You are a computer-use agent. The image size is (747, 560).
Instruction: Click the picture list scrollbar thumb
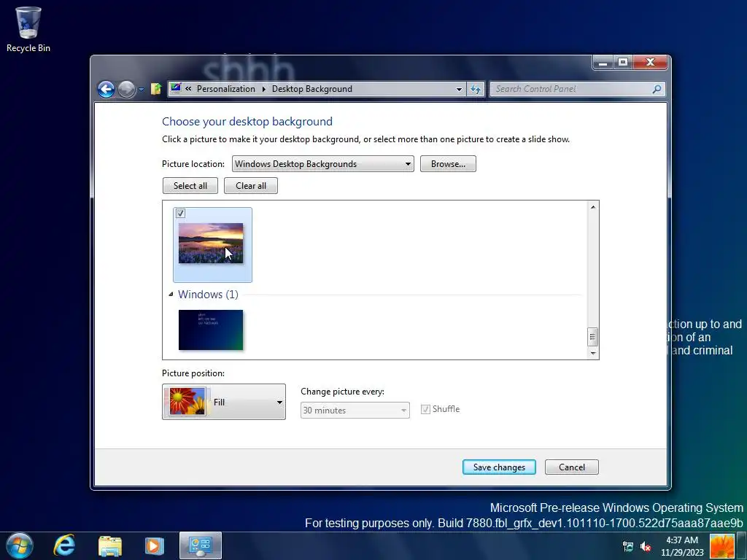click(592, 337)
